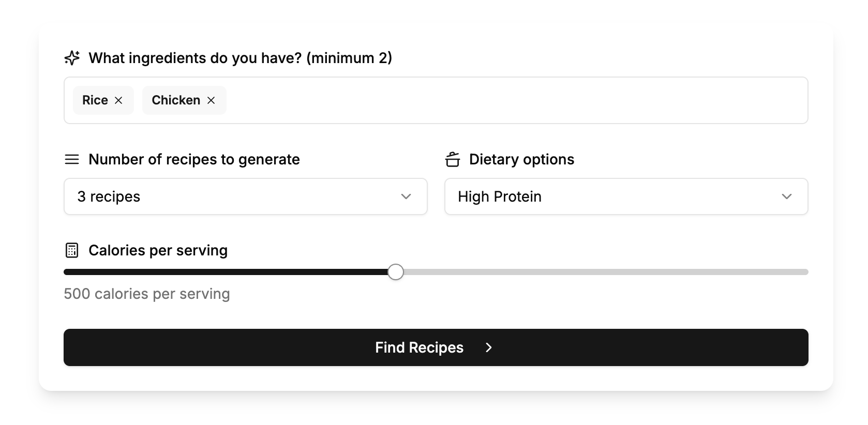The width and height of the screenshot is (868, 425).
Task: Select the Rice ingredient chip label
Action: tap(95, 100)
